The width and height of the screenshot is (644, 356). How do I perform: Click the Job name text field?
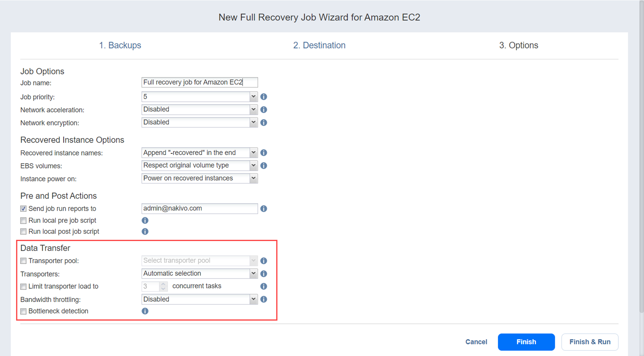pos(199,82)
